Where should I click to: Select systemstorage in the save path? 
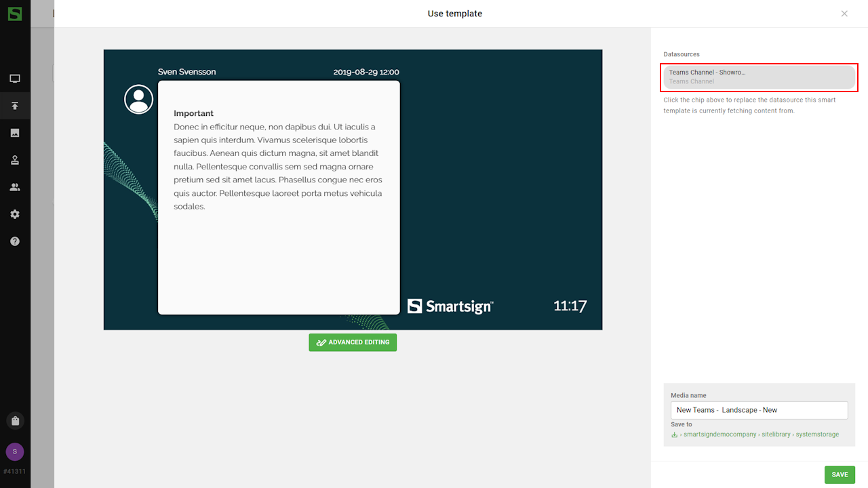pyautogui.click(x=817, y=434)
